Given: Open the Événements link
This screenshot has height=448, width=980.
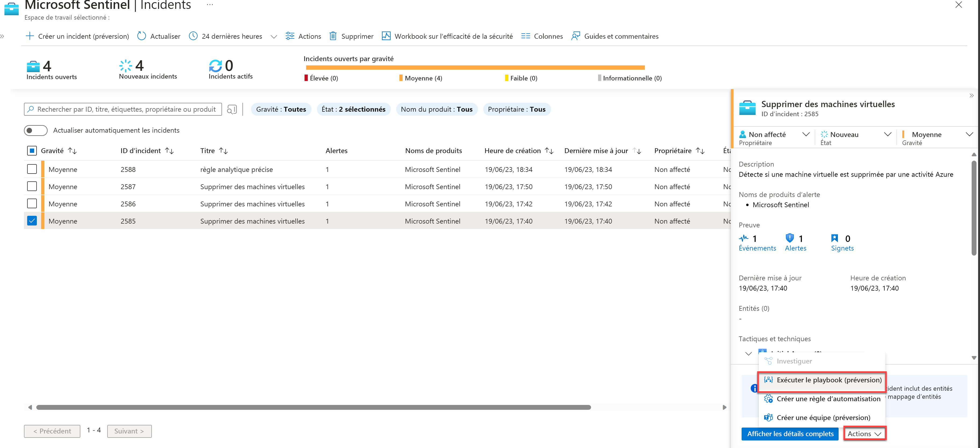Looking at the screenshot, I should [757, 248].
